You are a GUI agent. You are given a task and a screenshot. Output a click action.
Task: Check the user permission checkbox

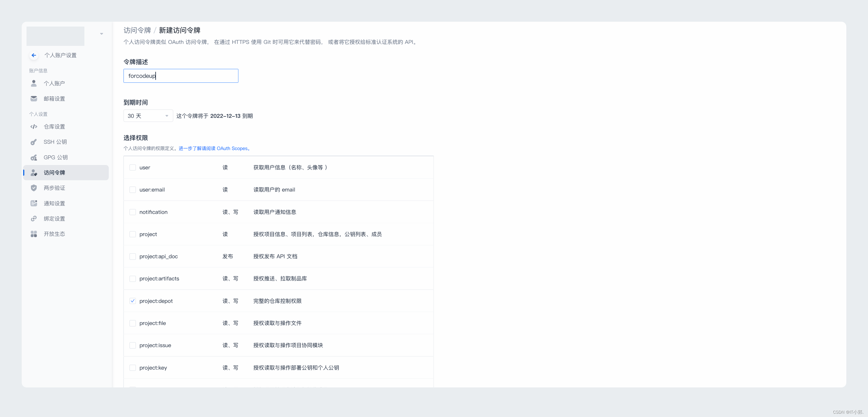coord(133,167)
